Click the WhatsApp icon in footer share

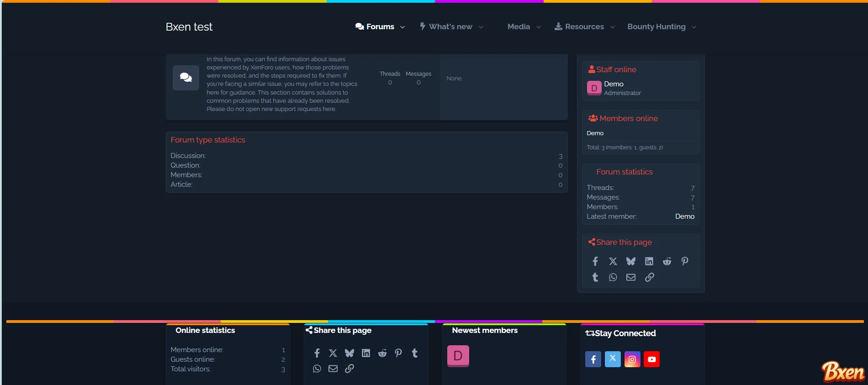point(317,369)
